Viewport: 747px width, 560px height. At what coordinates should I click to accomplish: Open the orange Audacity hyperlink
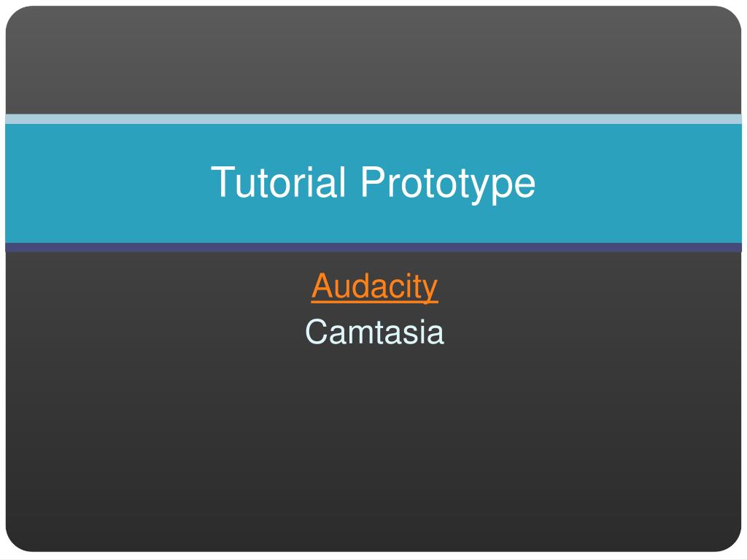374,287
